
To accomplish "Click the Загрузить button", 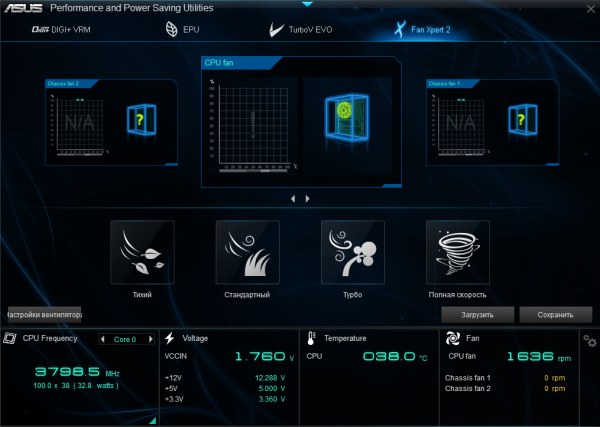I will tap(478, 315).
